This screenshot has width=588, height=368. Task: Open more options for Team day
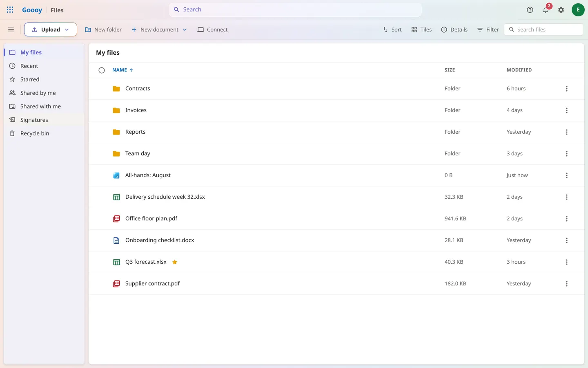(566, 154)
